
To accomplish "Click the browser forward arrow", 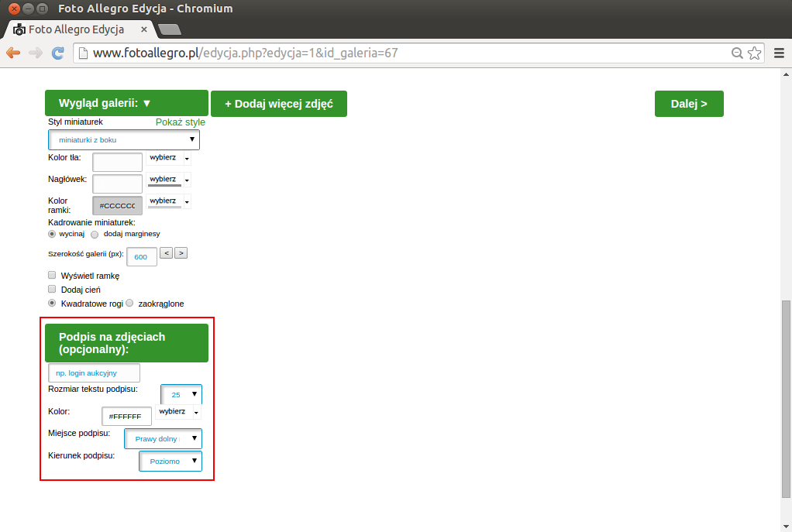I will [36, 53].
